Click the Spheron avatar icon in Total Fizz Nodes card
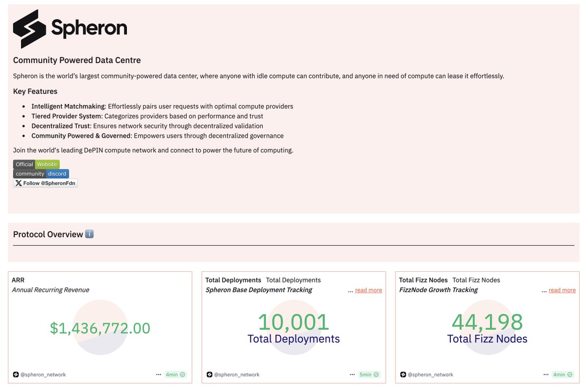588x389 pixels. (x=403, y=375)
